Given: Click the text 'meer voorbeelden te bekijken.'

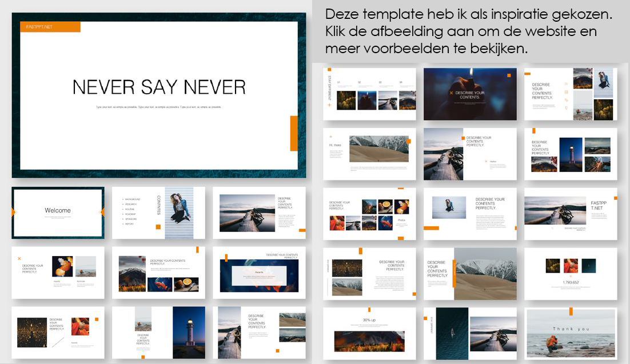Looking at the screenshot, I should coord(426,49).
